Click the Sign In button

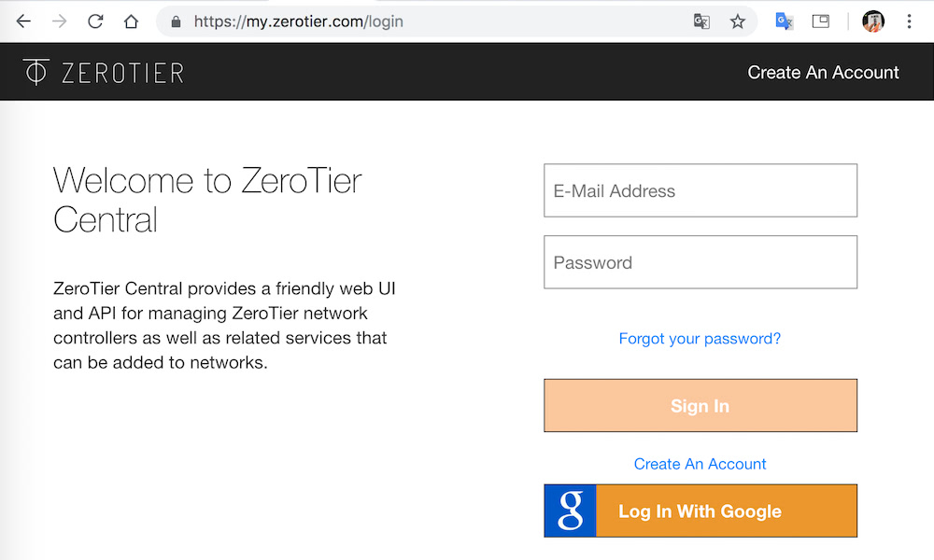700,405
